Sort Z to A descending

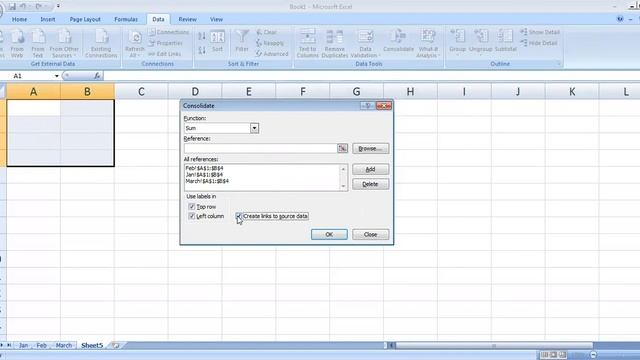pyautogui.click(x=202, y=50)
